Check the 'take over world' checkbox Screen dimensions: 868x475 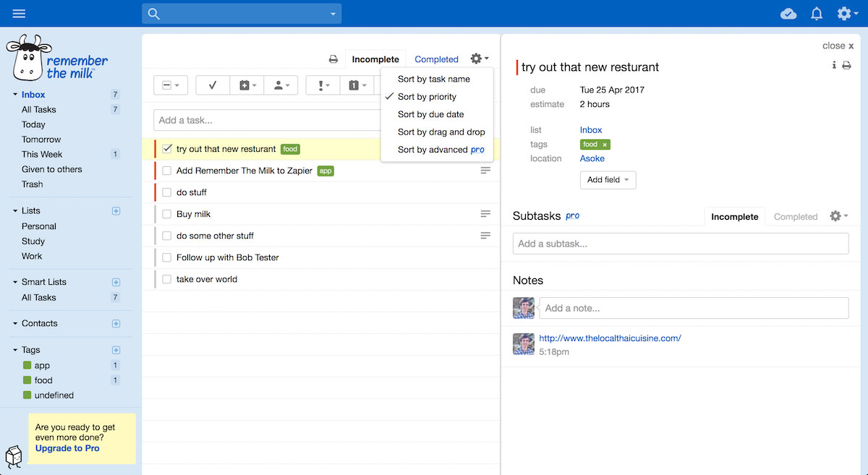(167, 279)
